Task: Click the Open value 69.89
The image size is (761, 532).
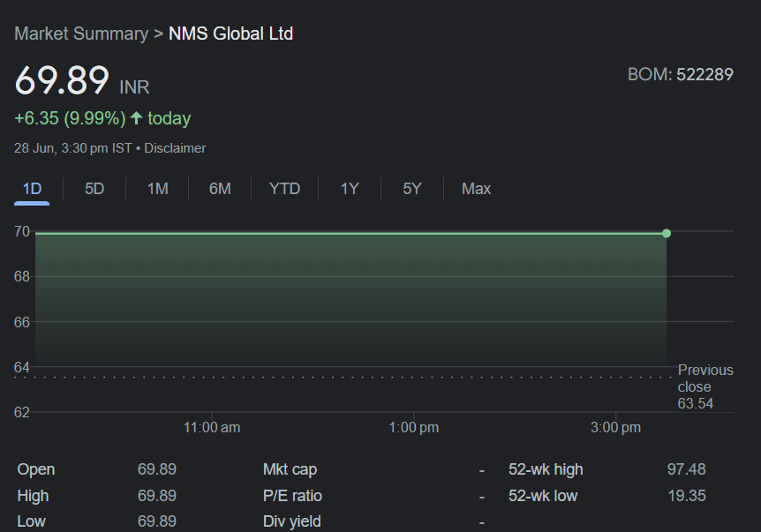Action: pyautogui.click(x=157, y=469)
